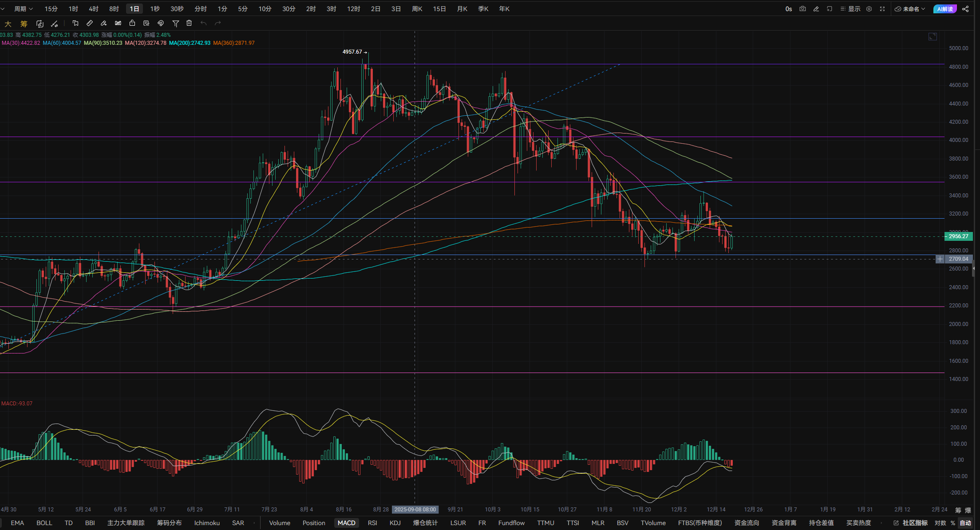Click the trash delete drawings icon
The width and height of the screenshot is (980, 530).
point(189,23)
